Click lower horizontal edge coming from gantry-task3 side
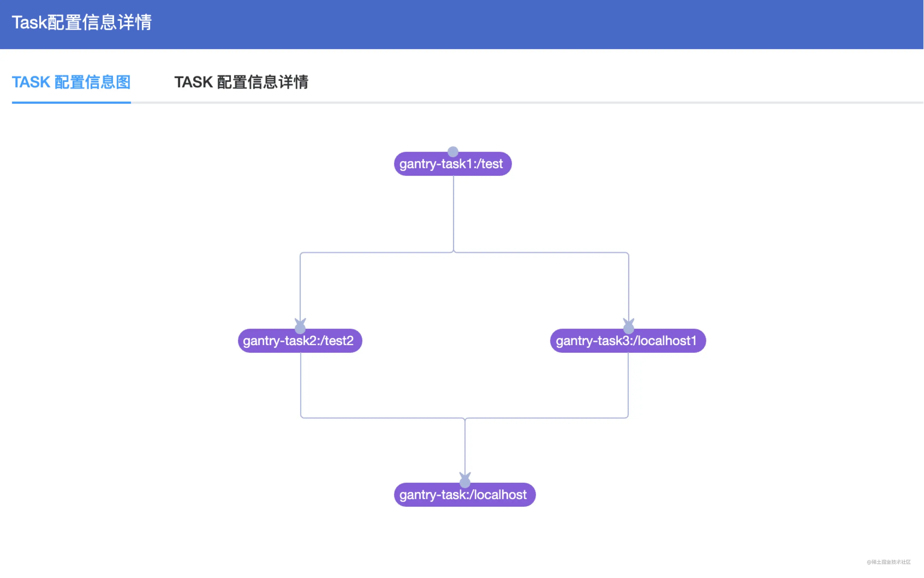Screen dimensions: 924x578 coord(546,418)
